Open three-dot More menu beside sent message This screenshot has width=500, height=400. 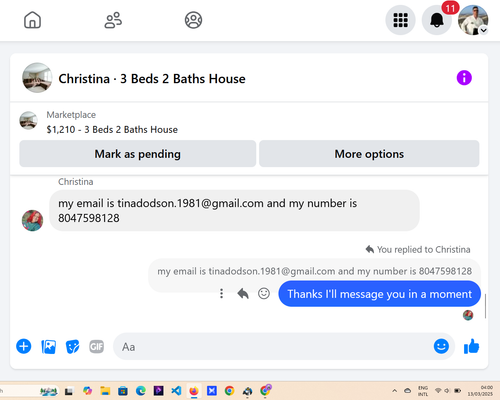[x=221, y=294]
